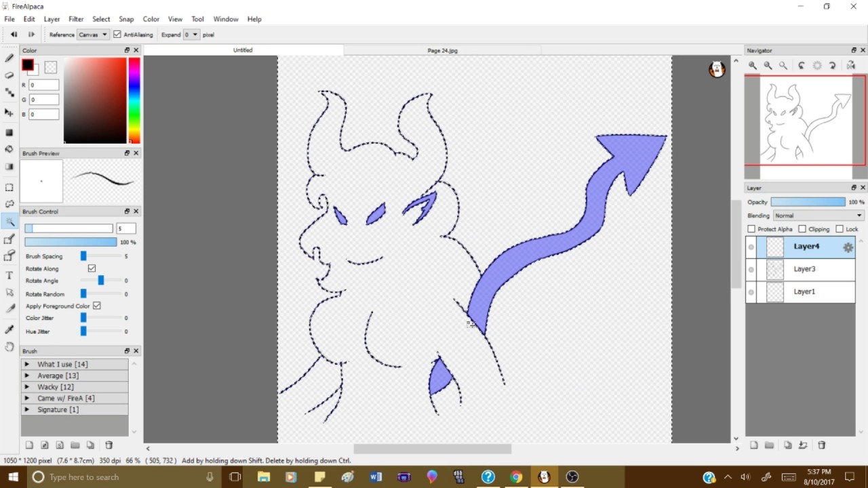Image resolution: width=868 pixels, height=488 pixels.
Task: Switch to the Untitled document tab
Action: [x=243, y=50]
